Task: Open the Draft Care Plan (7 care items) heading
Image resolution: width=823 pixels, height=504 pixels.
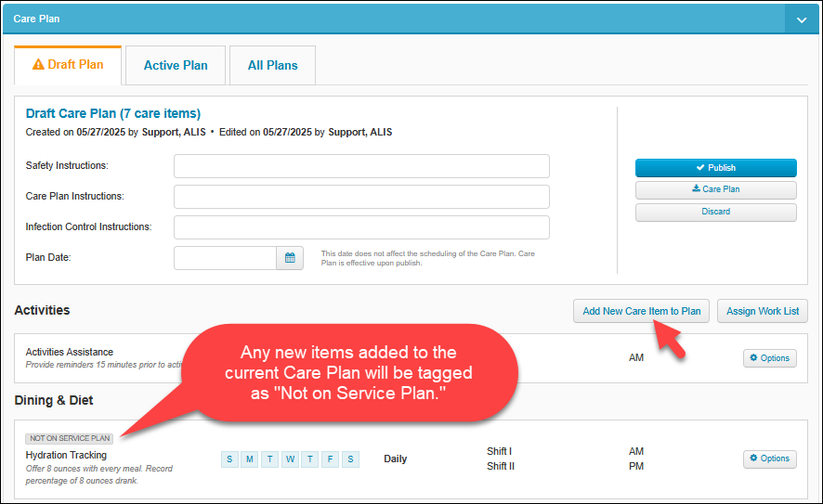Action: point(112,113)
